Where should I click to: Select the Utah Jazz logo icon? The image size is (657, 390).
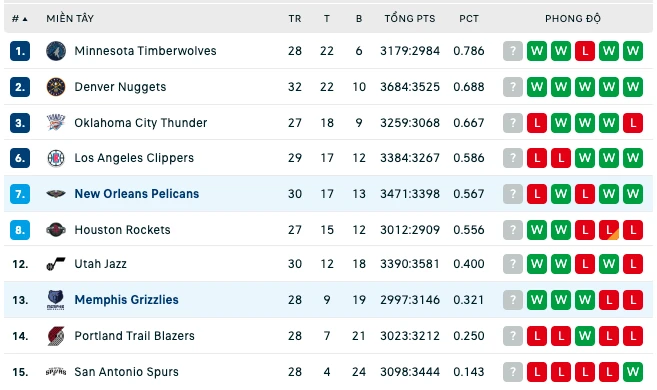tap(56, 264)
